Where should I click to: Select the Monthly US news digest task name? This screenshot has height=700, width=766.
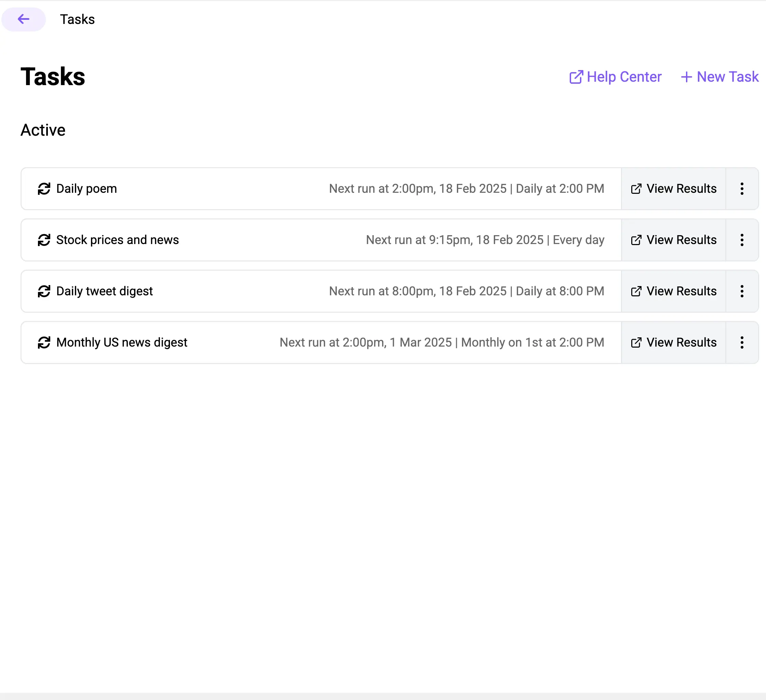point(122,342)
